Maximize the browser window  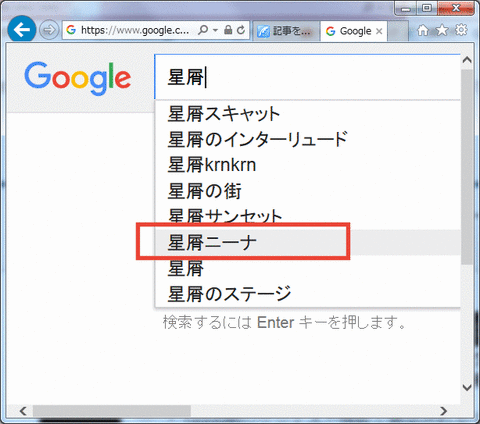(427, 8)
